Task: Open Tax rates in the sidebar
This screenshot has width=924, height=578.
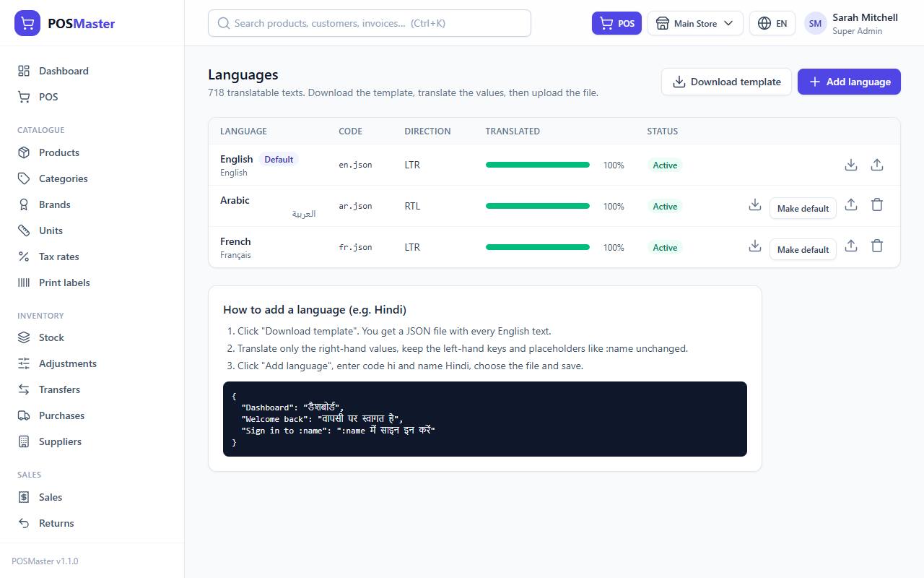Action: click(92, 256)
